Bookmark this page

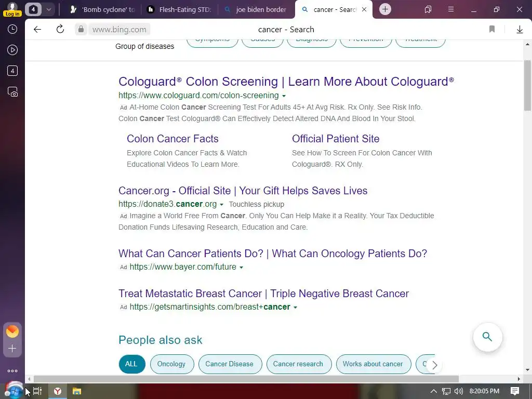(492, 29)
